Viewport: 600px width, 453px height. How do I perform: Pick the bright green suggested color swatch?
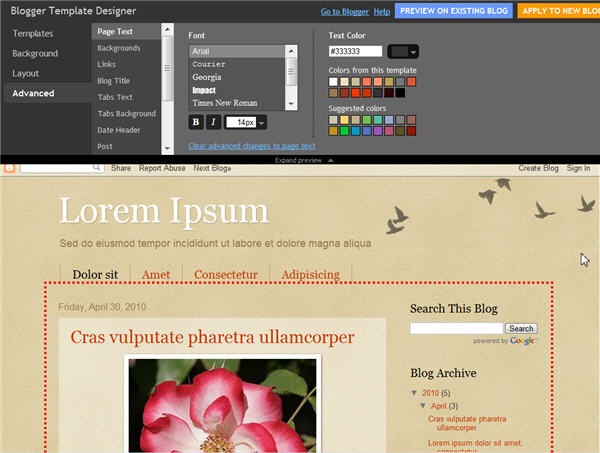tap(344, 131)
